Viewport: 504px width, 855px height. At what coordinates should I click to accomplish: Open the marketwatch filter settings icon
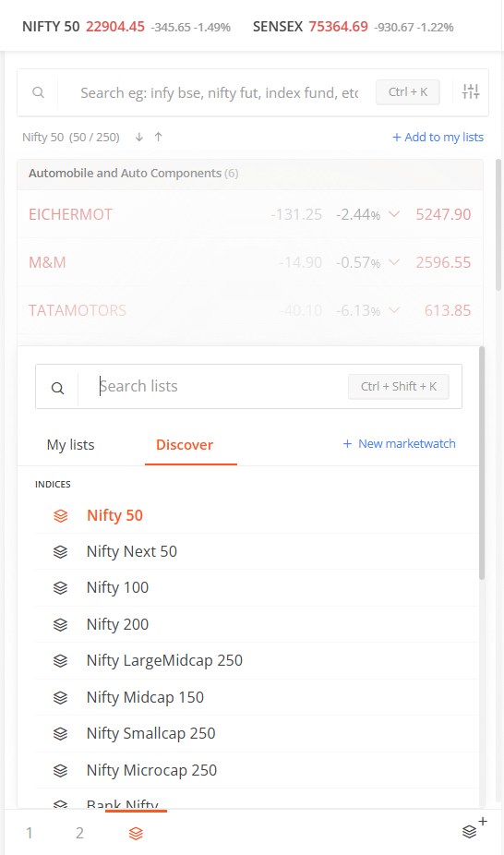(x=471, y=91)
